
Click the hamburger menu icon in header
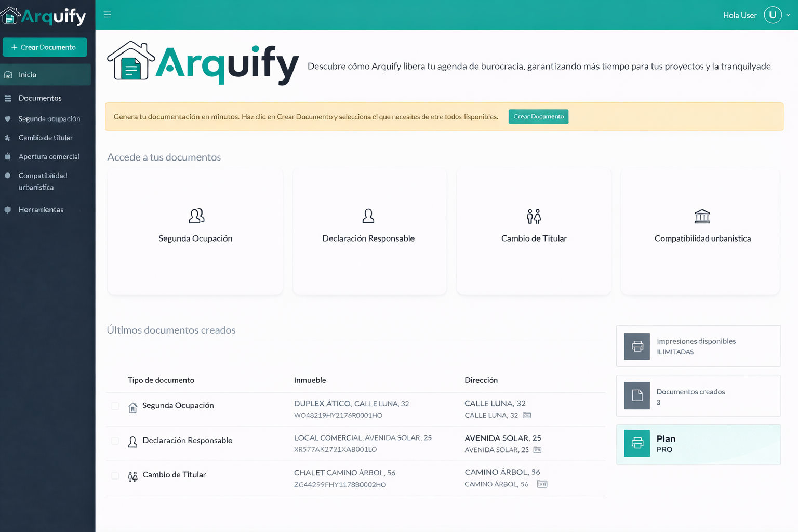[x=108, y=15]
